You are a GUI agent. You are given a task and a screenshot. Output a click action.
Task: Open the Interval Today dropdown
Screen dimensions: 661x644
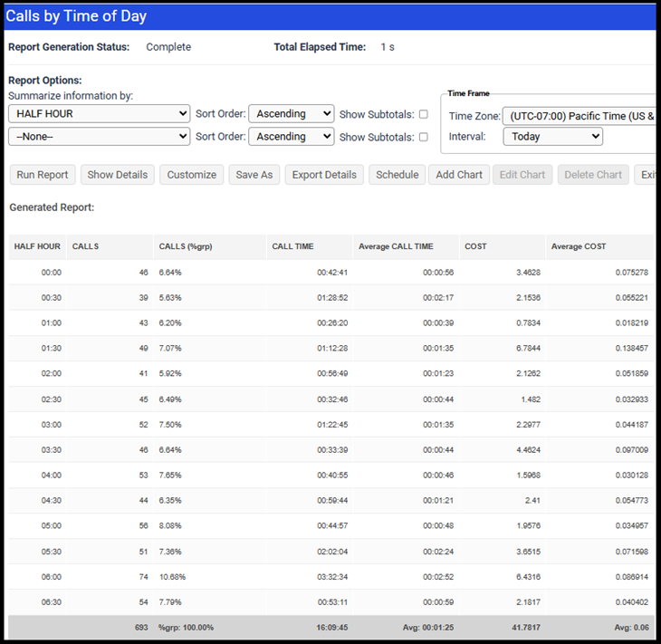click(x=553, y=137)
